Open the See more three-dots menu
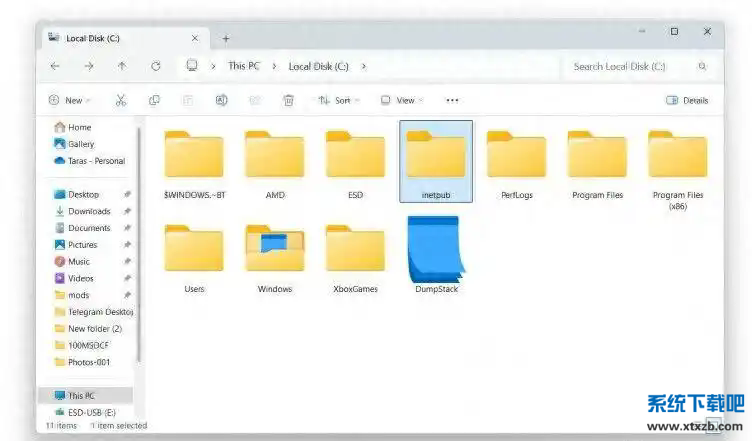The height and width of the screenshot is (441, 752). [452, 100]
